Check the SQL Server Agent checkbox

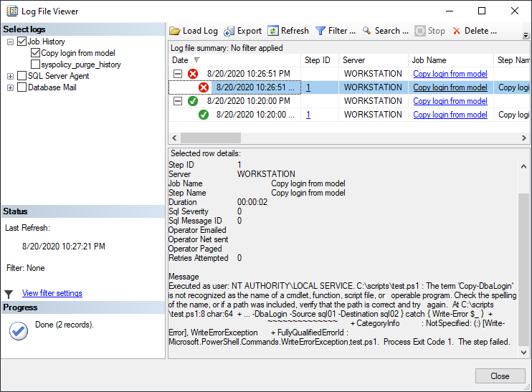pyautogui.click(x=22, y=76)
